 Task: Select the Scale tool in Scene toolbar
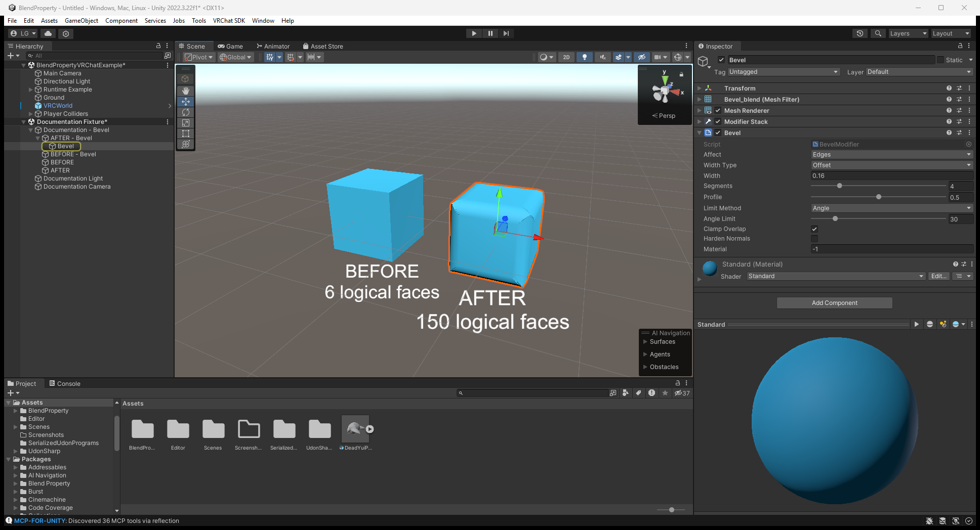click(x=186, y=123)
